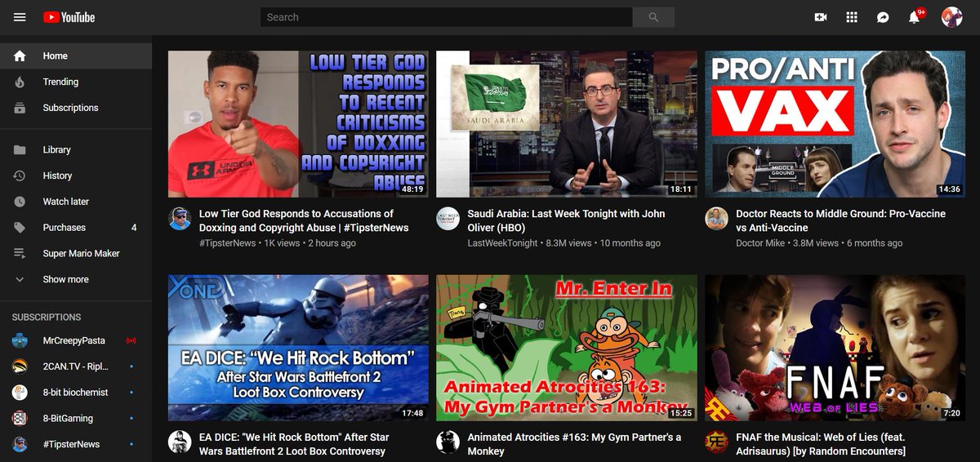Screen dimensions: 980x462
Task: Click LastWeekTonight channel name under video
Action: click(502, 243)
